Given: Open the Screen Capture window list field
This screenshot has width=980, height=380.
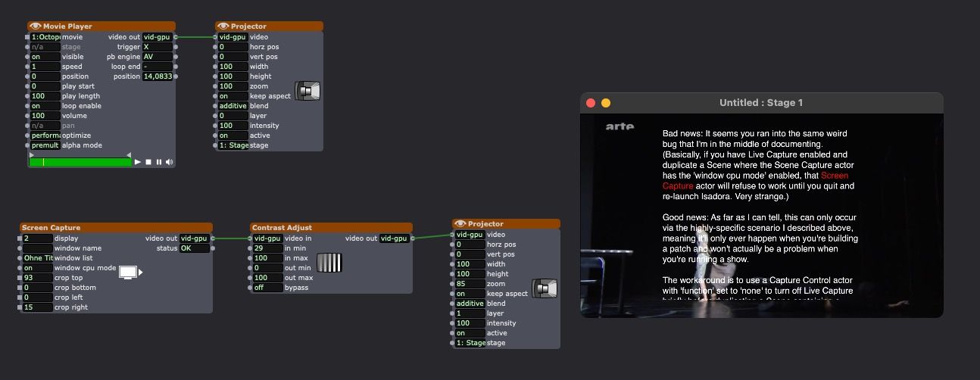Looking at the screenshot, I should tap(38, 258).
